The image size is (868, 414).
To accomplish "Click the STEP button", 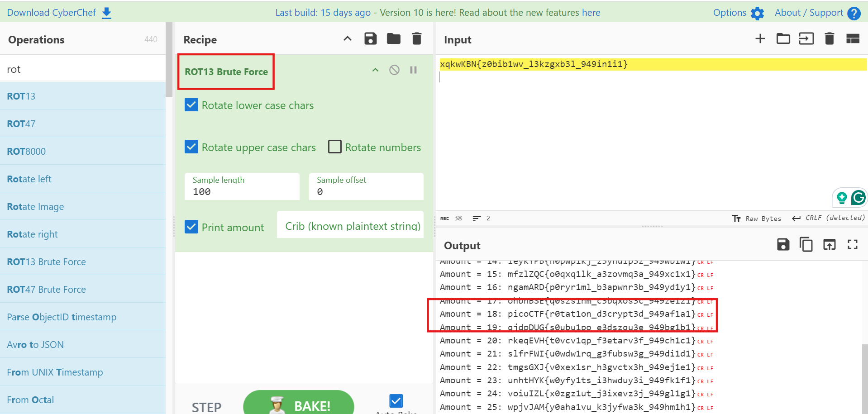I will (206, 407).
